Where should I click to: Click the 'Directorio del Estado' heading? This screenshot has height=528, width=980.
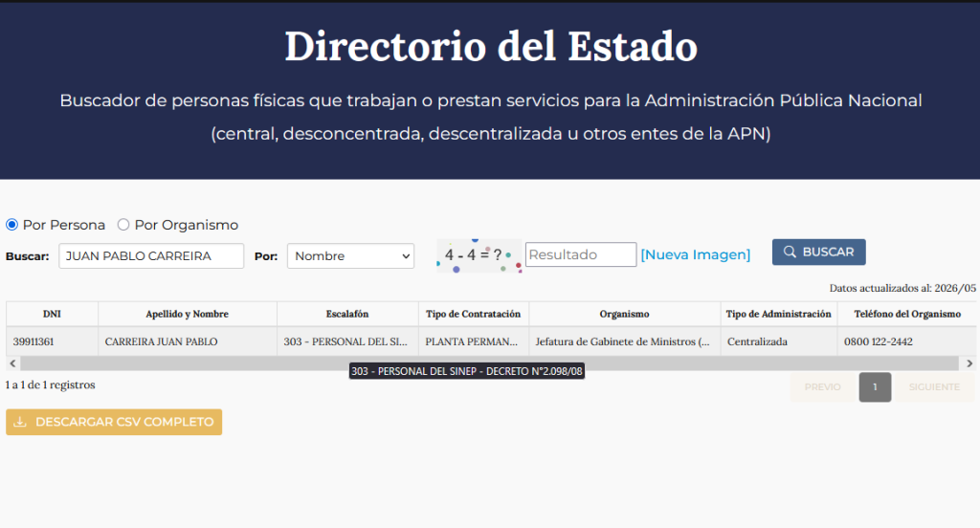(x=491, y=46)
